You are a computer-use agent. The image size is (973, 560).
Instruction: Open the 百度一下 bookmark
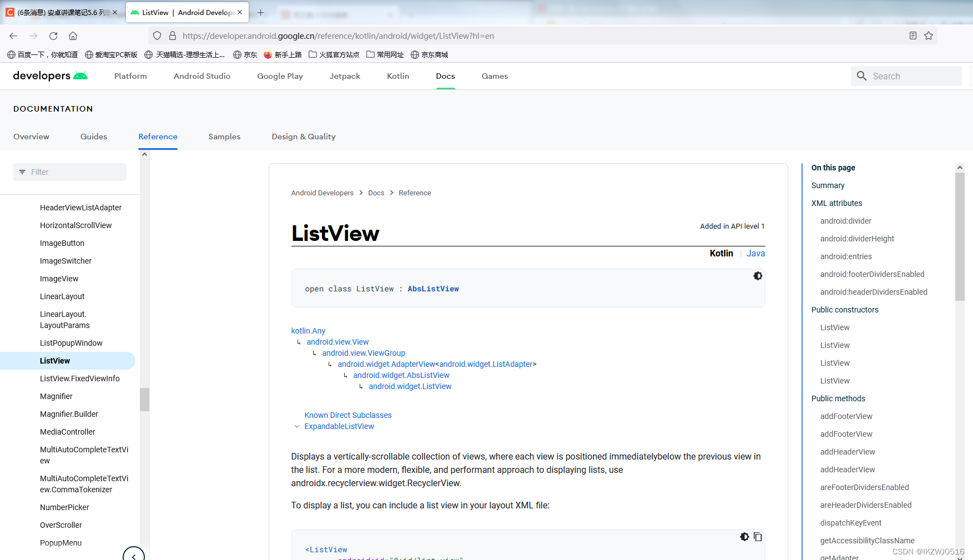click(x=42, y=54)
